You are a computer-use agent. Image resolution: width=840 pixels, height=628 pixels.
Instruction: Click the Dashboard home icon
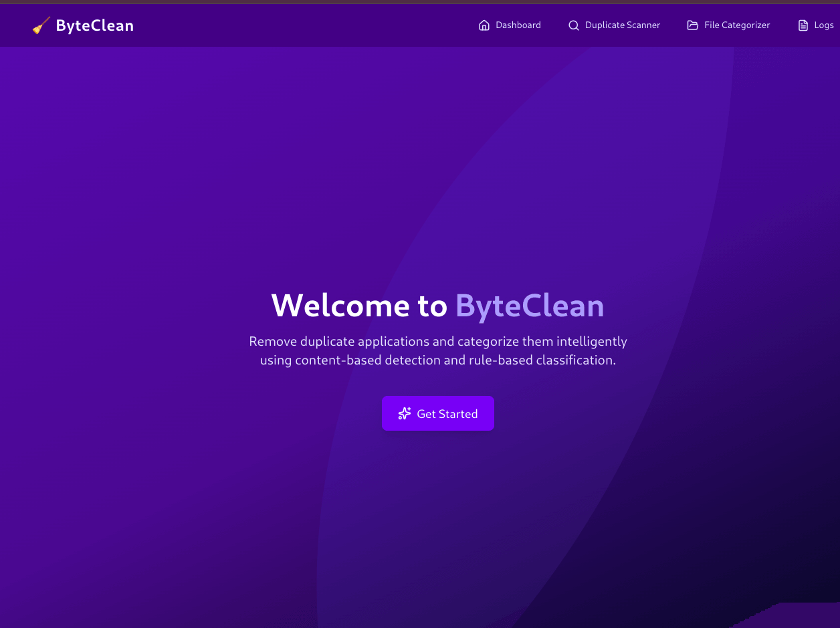(x=484, y=25)
